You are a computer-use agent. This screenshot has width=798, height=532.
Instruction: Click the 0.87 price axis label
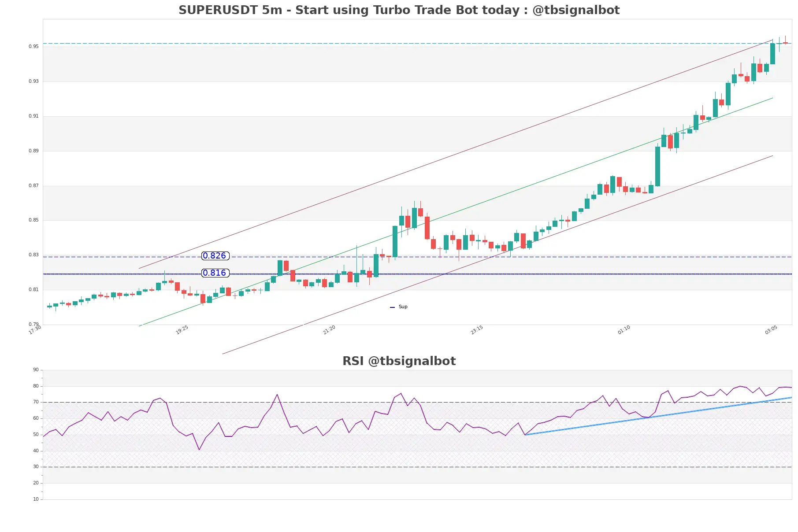point(33,185)
